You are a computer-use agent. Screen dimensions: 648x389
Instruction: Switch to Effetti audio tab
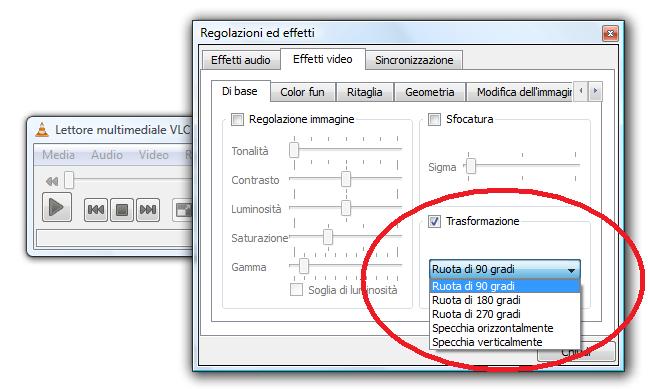click(241, 60)
